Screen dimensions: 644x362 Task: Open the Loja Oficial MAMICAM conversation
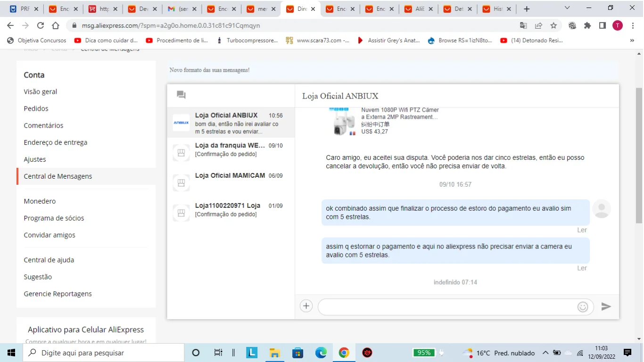tap(231, 183)
